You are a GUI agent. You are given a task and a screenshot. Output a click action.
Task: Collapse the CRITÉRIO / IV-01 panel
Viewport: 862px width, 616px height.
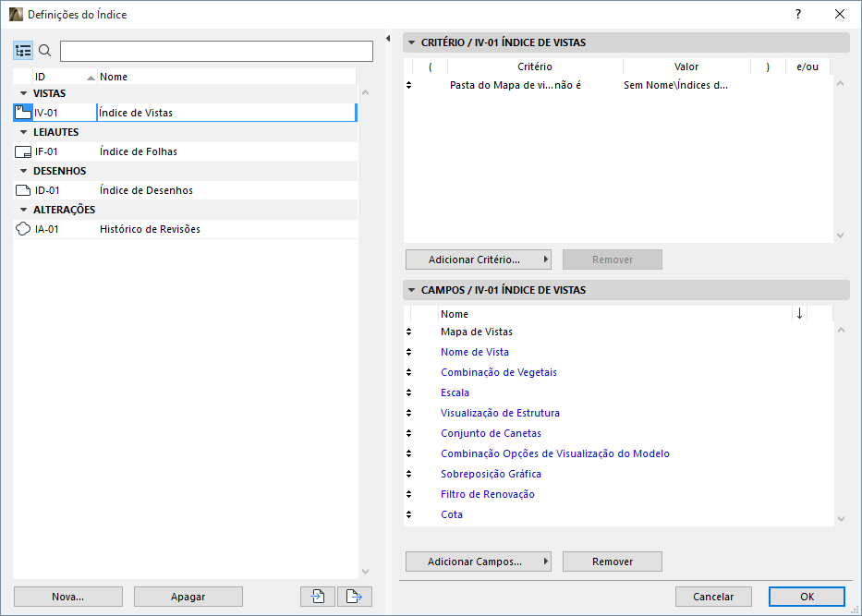tap(410, 42)
